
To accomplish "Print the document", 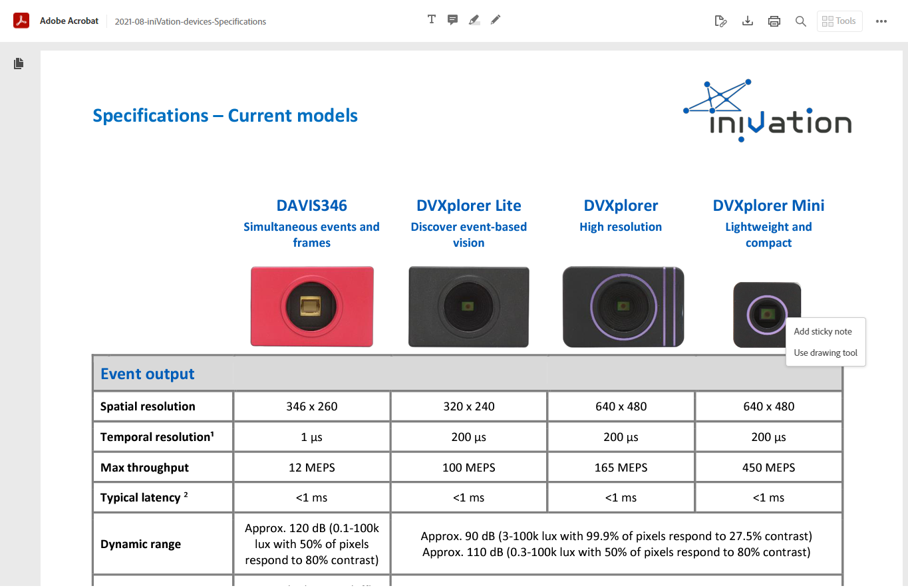I will tap(774, 21).
